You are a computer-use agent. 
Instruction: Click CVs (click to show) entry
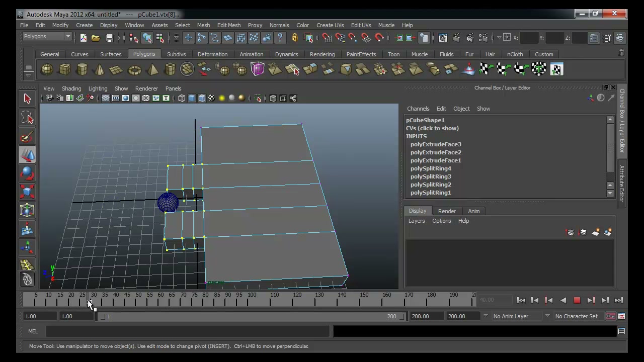[432, 128]
